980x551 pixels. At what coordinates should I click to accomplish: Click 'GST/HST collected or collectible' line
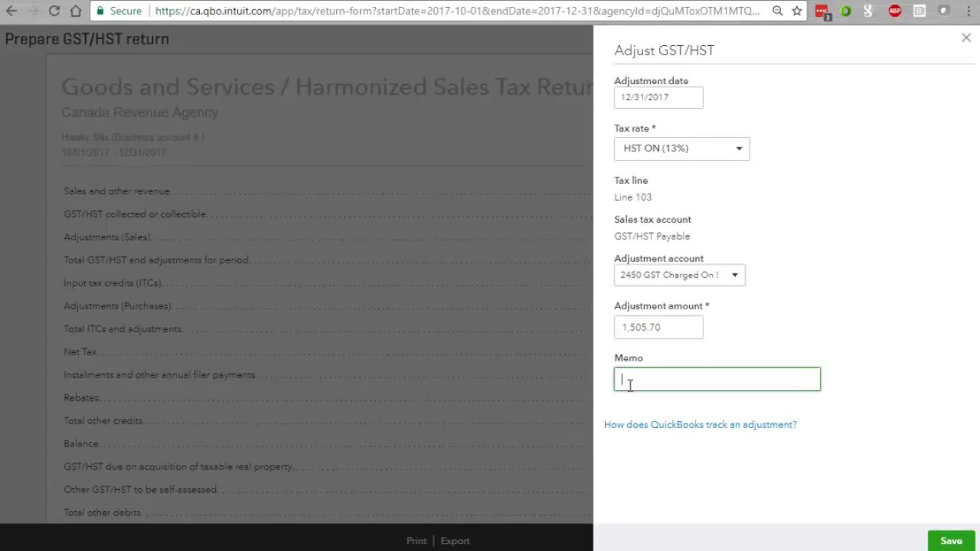pyautogui.click(x=135, y=214)
